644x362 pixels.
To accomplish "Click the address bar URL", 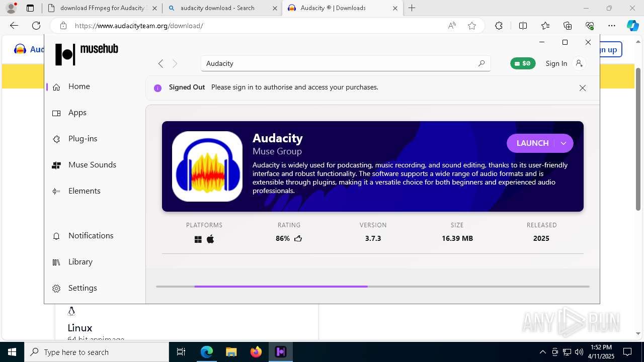I will [139, 26].
